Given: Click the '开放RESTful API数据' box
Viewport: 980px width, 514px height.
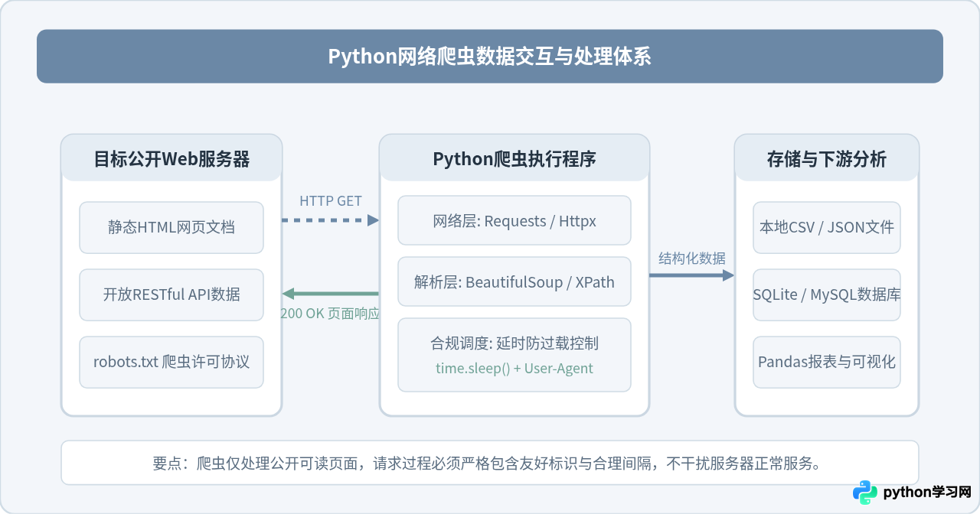Looking at the screenshot, I should pyautogui.click(x=171, y=294).
